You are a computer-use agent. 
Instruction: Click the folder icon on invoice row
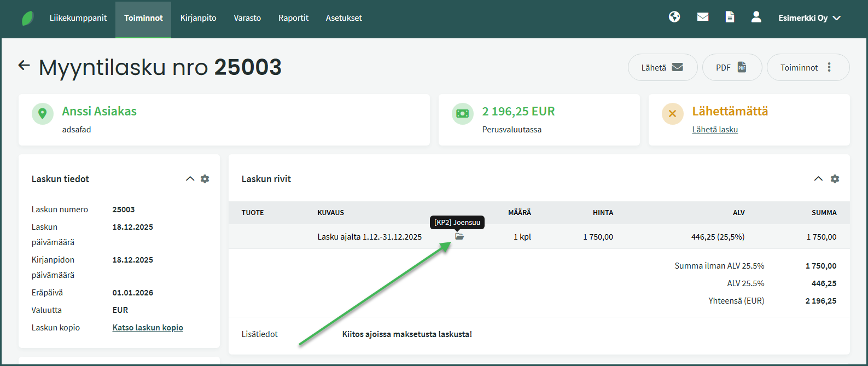[x=459, y=236]
